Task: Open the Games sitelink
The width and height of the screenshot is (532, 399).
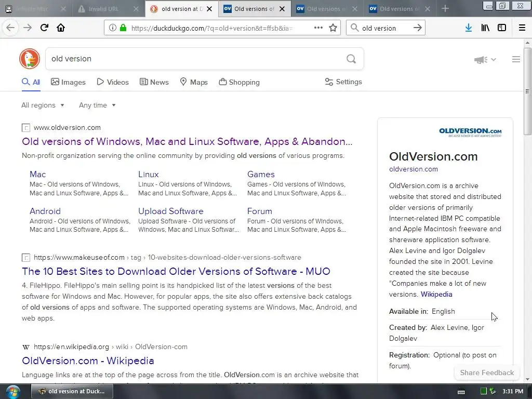Action: coord(261,175)
